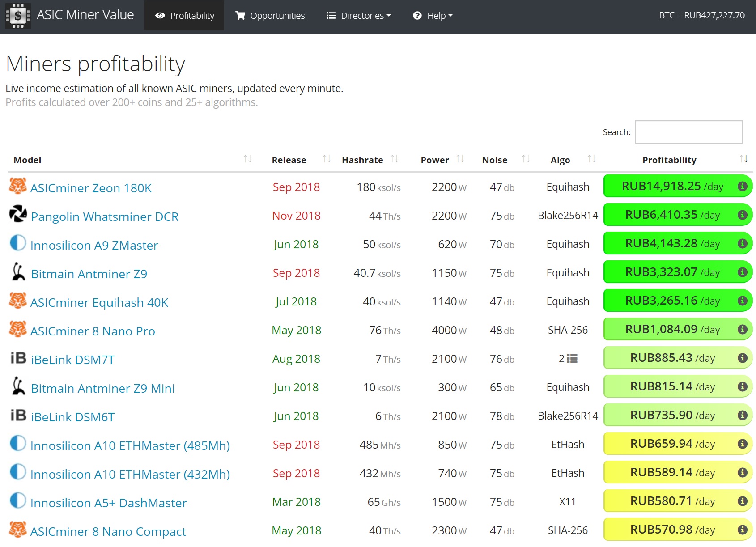Click tiger logo beside 8 Nano Compact

[18, 529]
